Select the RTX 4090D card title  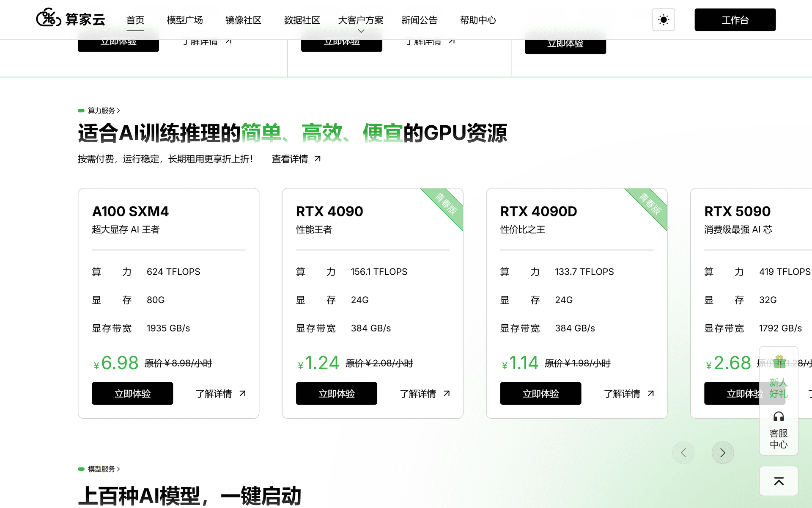(x=538, y=211)
